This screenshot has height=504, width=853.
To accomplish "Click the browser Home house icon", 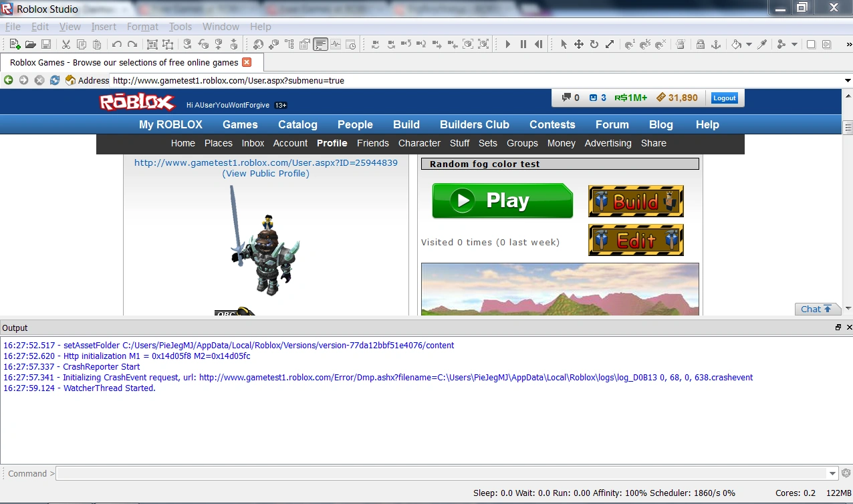I will coord(70,80).
